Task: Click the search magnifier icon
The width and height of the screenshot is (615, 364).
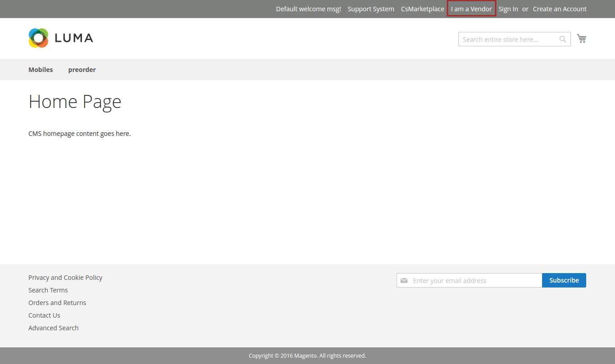Action: 563,39
